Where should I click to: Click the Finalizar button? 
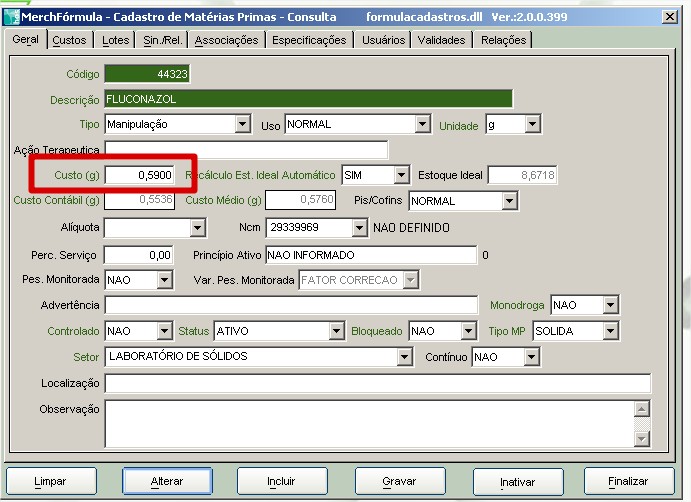[629, 481]
